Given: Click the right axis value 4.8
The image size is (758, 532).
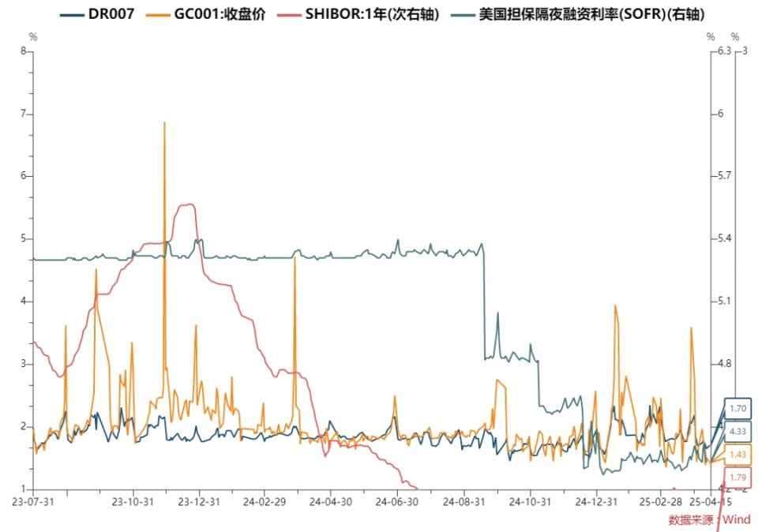Looking at the screenshot, I should (x=724, y=364).
